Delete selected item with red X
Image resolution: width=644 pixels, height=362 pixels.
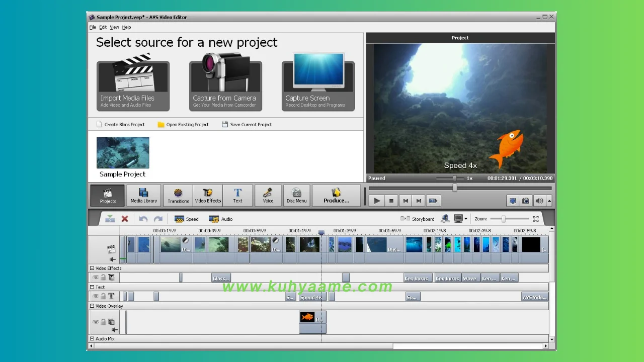125,219
